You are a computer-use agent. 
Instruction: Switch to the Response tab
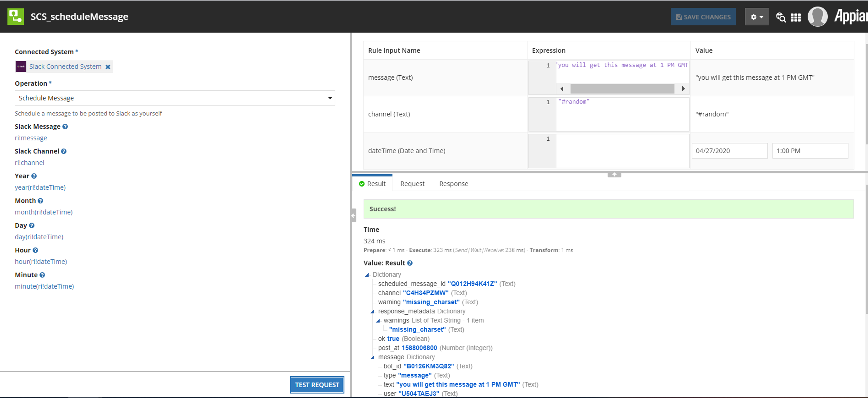[453, 184]
